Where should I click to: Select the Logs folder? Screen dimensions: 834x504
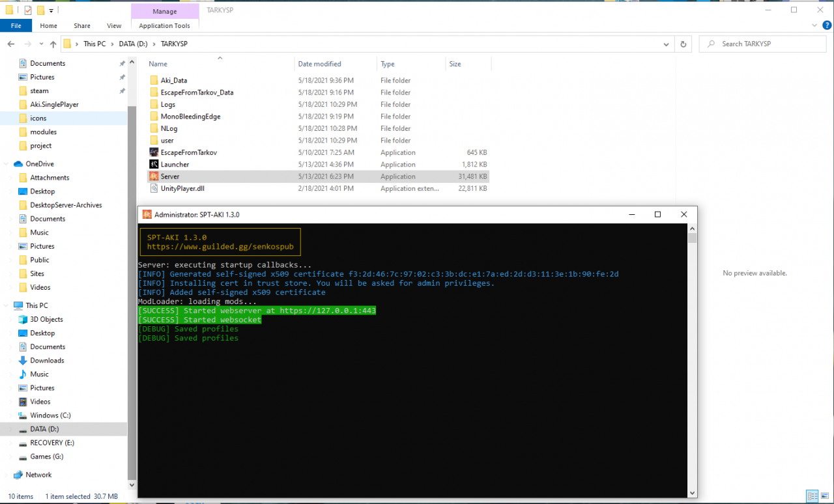click(168, 104)
